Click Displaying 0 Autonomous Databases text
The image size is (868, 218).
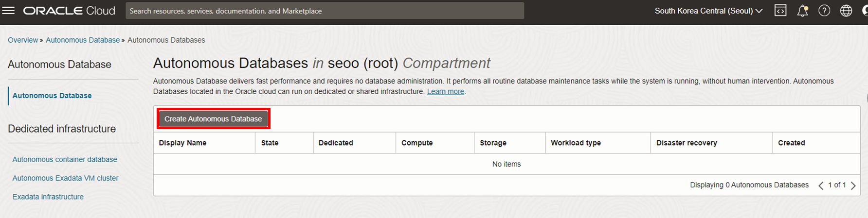coord(749,185)
